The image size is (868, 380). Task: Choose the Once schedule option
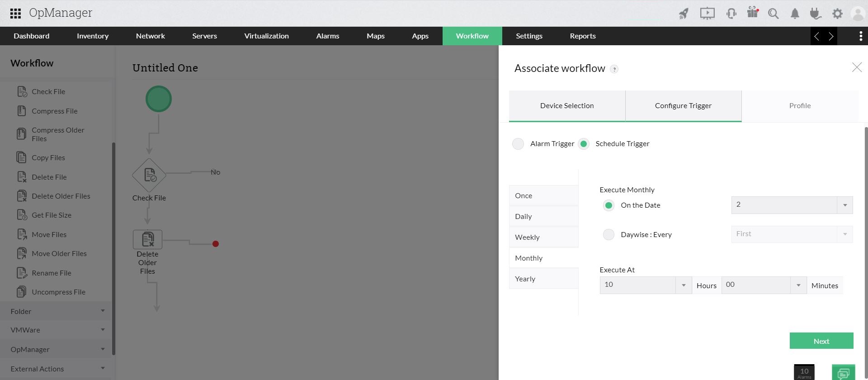click(543, 195)
